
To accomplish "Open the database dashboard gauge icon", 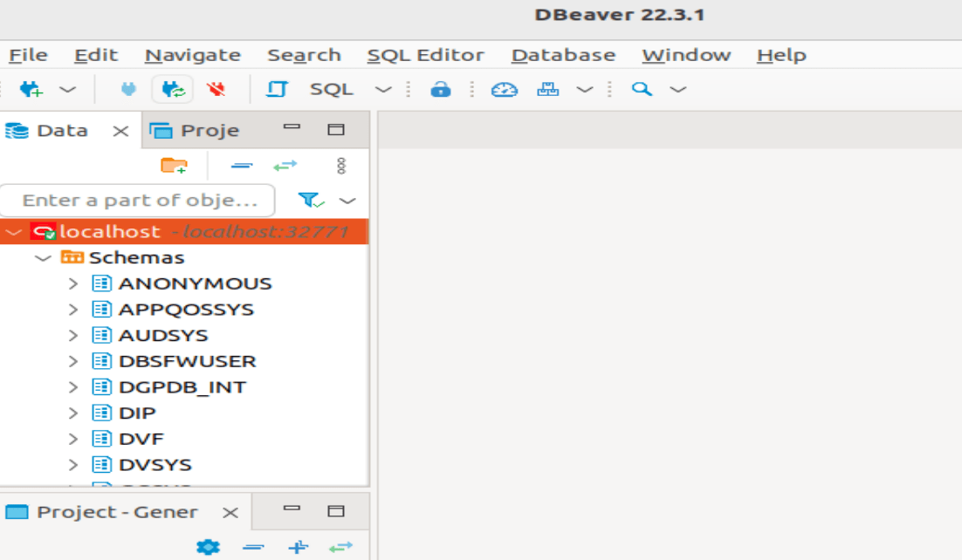I will 505,88.
